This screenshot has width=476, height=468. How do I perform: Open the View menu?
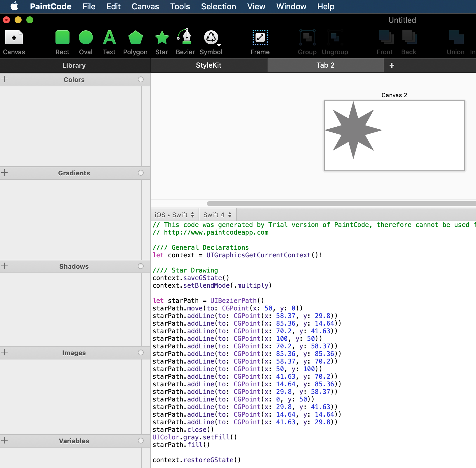pos(256,6)
